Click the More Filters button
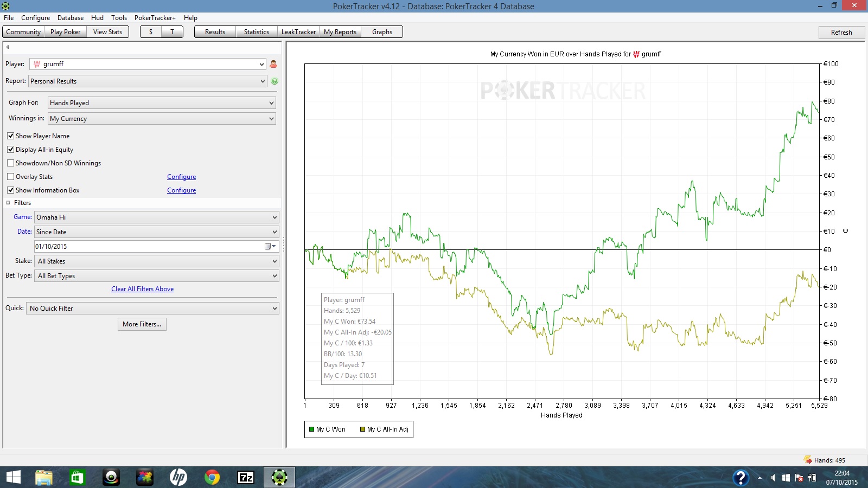Viewport: 868px width, 488px height. click(142, 324)
